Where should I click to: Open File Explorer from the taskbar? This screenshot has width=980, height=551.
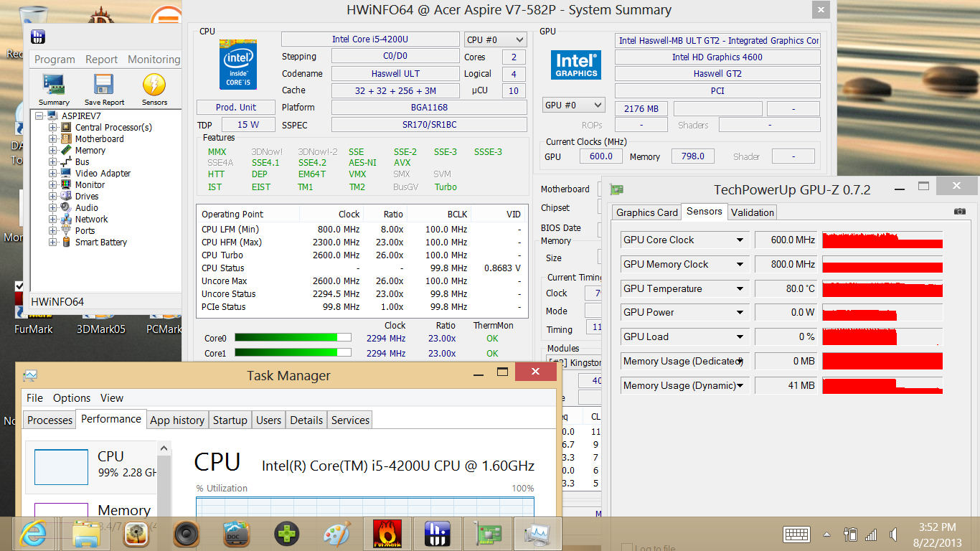click(x=87, y=534)
